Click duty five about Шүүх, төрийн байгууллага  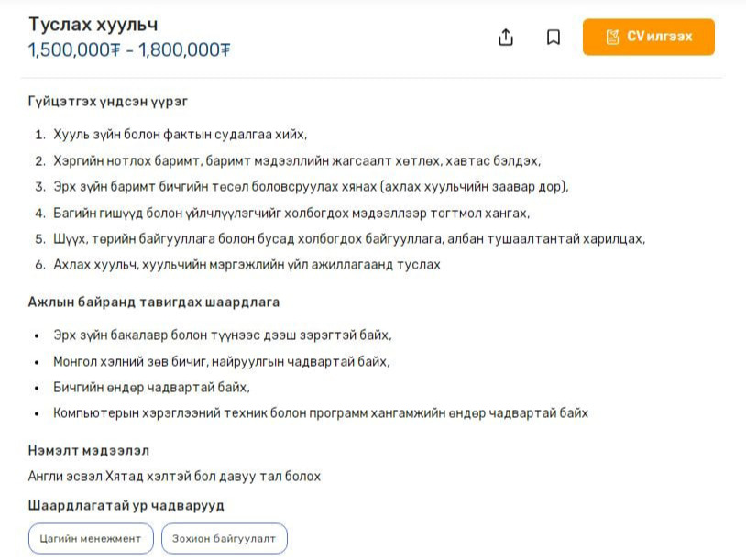pos(349,238)
